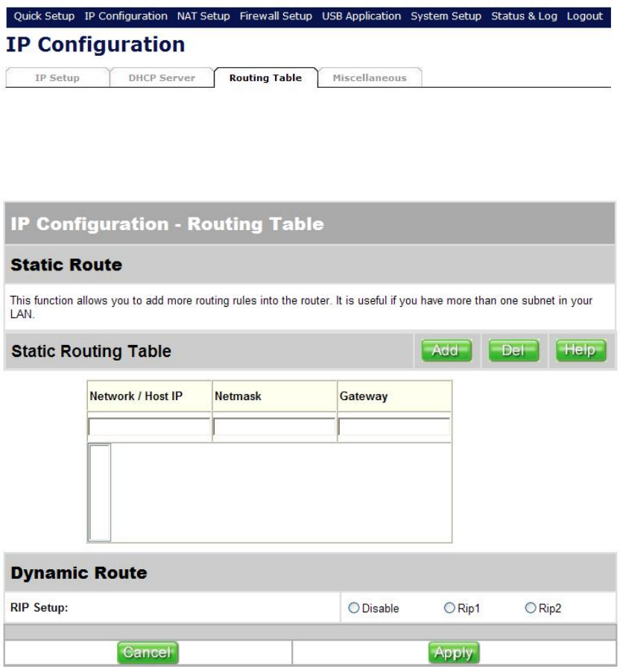
Task: Click the static route list box
Action: click(99, 492)
